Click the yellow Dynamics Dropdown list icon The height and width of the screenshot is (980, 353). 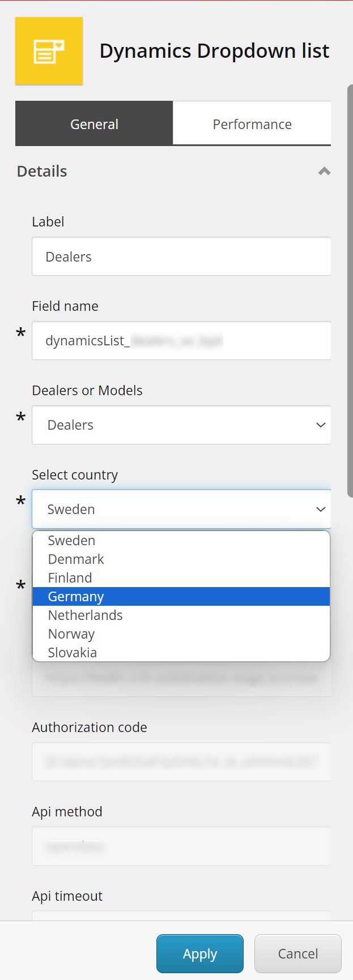pos(49,51)
